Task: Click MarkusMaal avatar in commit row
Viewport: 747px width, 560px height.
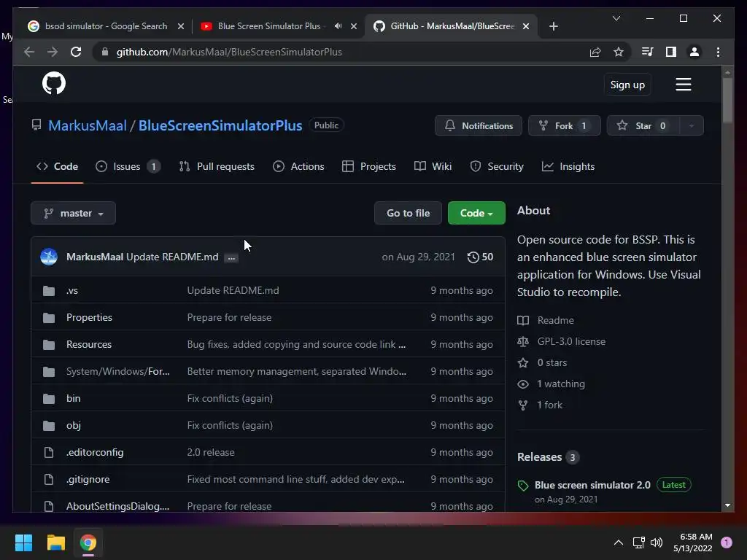Action: pyautogui.click(x=49, y=257)
